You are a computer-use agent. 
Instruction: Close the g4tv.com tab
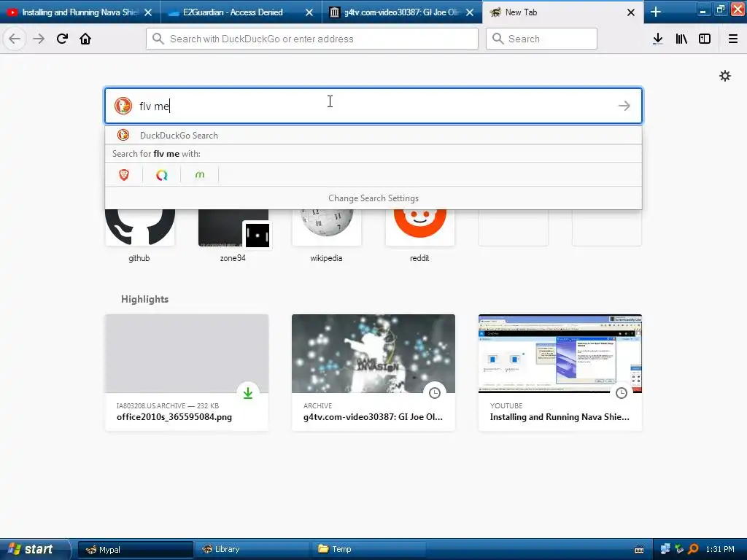point(470,12)
